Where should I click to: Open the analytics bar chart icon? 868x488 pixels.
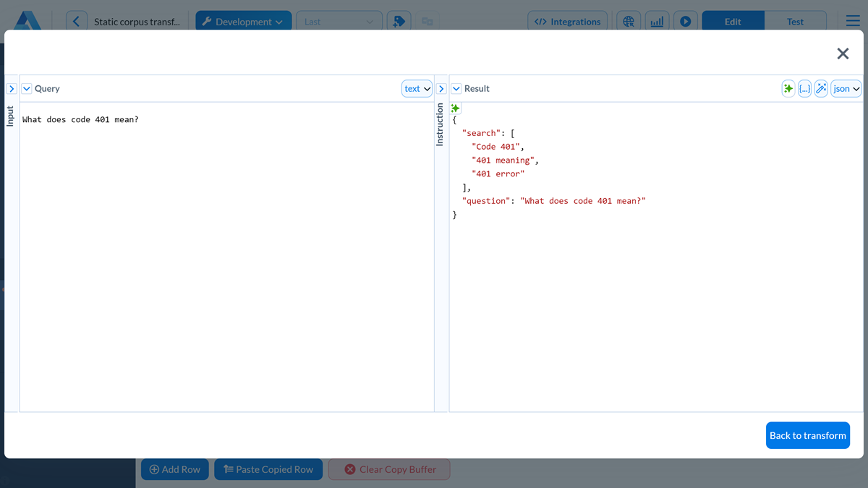point(657,20)
